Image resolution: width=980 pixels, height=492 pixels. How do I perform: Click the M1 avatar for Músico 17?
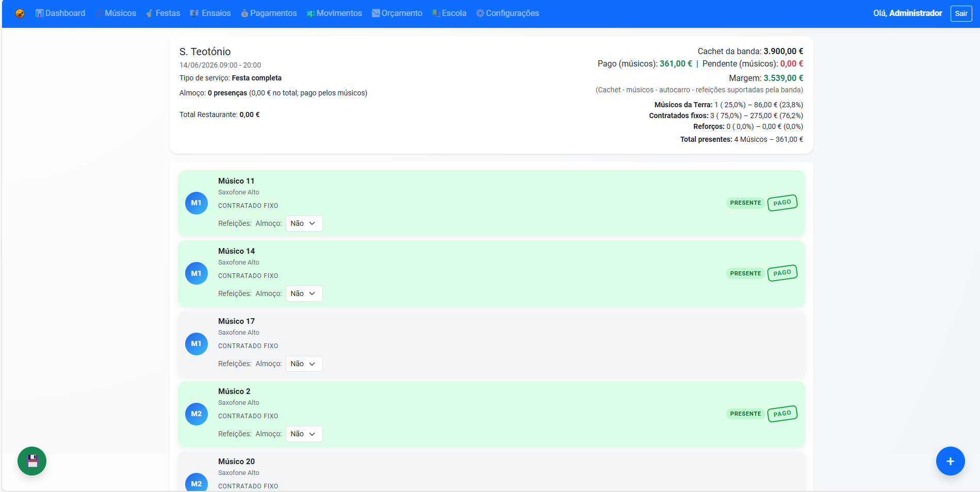click(x=197, y=343)
